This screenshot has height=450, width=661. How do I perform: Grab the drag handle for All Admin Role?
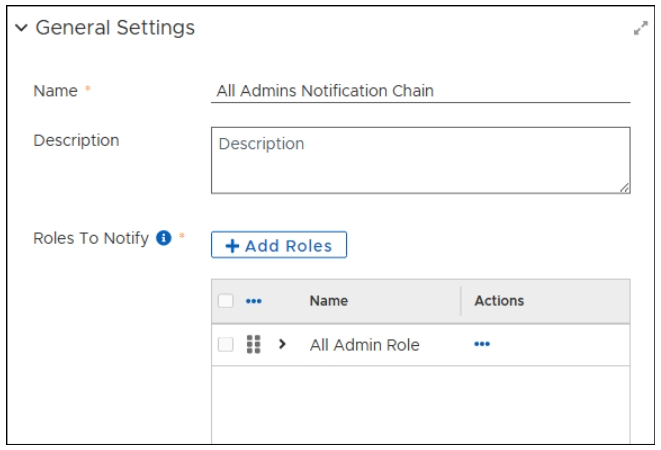(254, 344)
